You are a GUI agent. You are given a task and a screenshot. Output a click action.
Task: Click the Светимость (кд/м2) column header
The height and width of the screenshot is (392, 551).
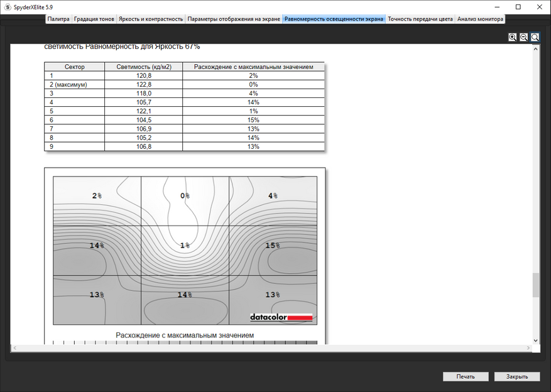coord(144,67)
